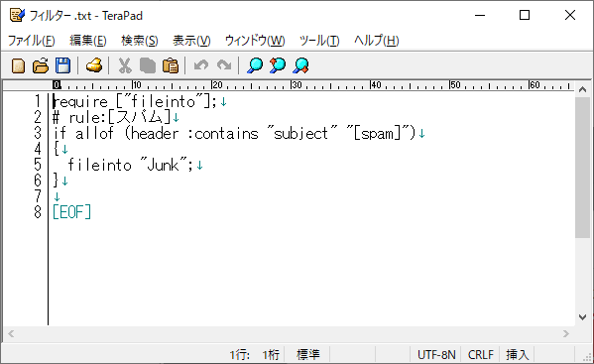Place cursor on the fileinto "Junk" line
Viewport: 594px width, 364px height.
point(130,166)
